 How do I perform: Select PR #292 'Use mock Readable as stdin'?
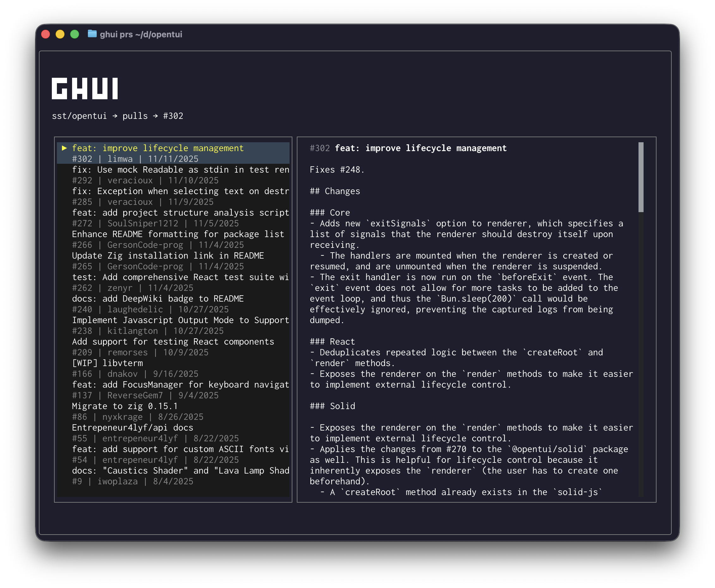[169, 170]
